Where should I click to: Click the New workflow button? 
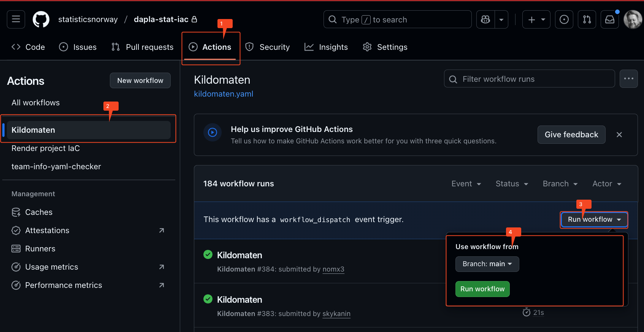tap(140, 81)
